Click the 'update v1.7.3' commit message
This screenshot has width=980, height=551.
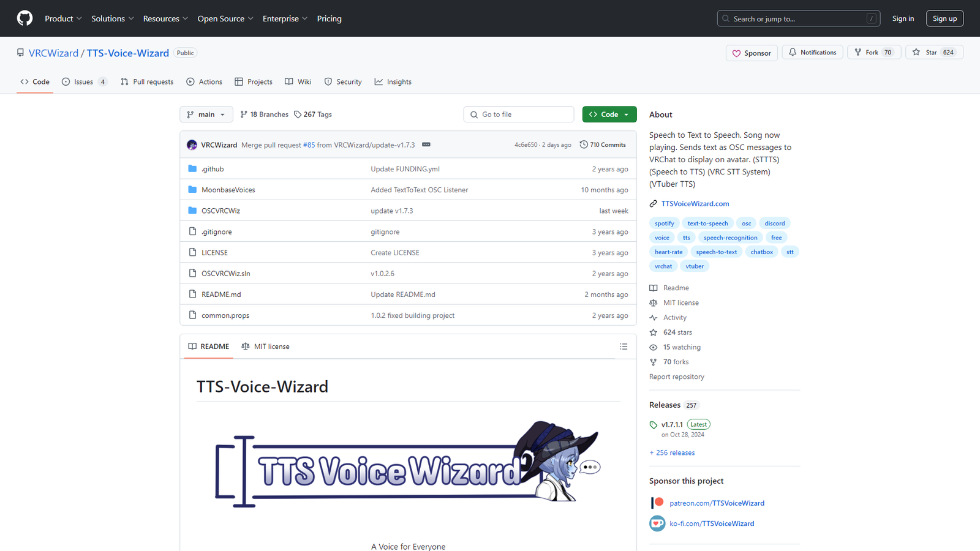(x=392, y=211)
